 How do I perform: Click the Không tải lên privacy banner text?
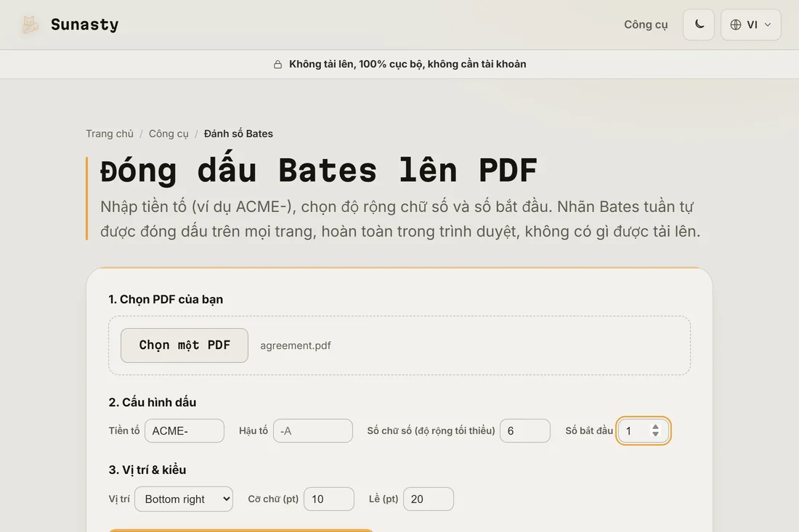click(407, 64)
